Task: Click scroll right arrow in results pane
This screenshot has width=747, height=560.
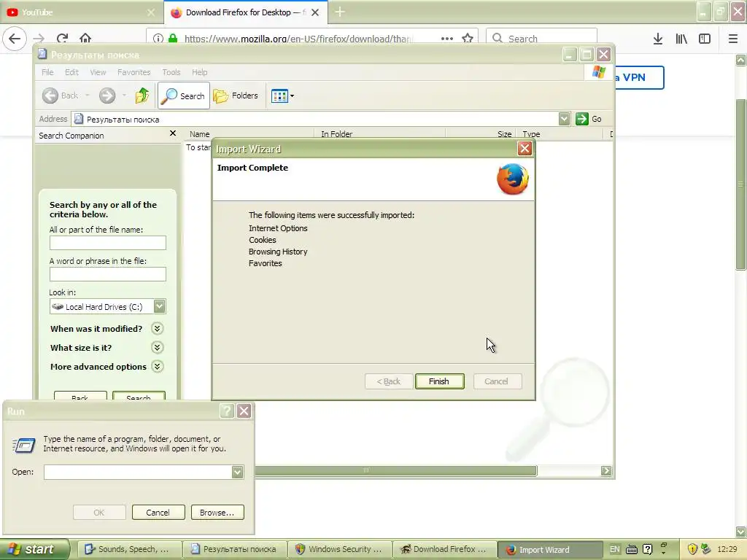Action: click(606, 470)
